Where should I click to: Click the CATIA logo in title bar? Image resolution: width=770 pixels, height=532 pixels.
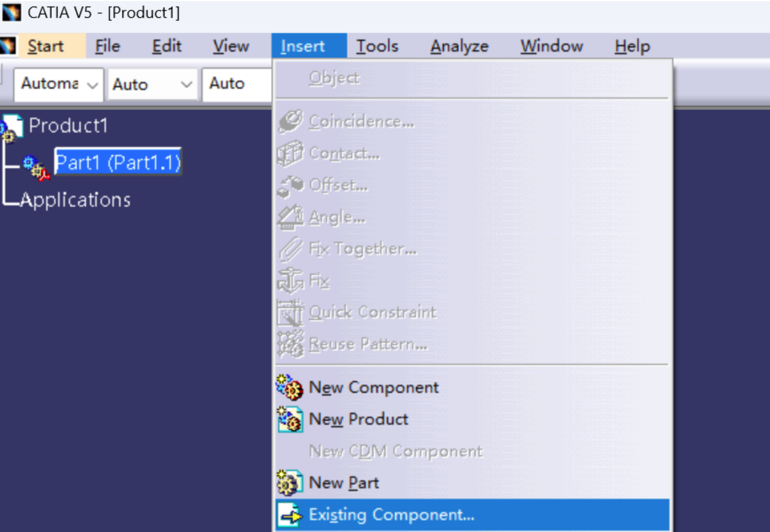pos(12,12)
